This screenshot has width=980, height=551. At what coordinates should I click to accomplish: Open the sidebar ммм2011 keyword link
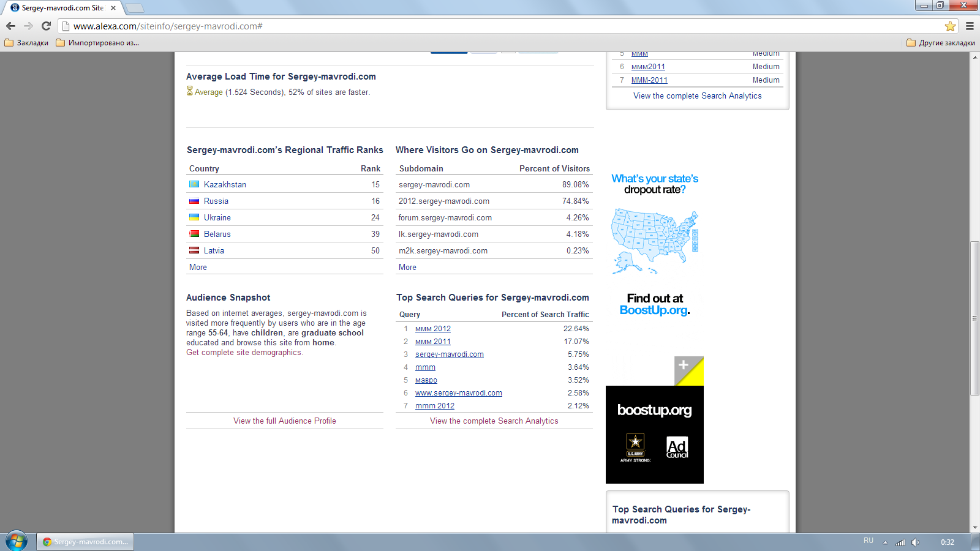[648, 67]
